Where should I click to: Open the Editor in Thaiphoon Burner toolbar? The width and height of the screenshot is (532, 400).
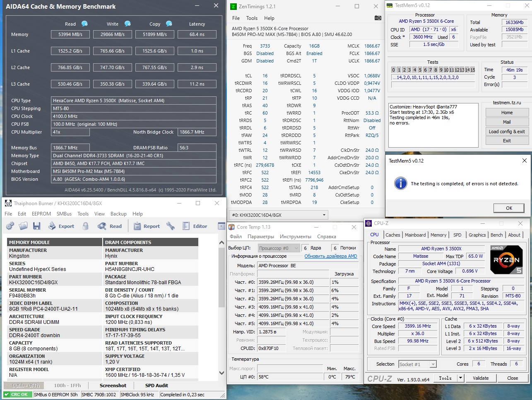pos(195,226)
